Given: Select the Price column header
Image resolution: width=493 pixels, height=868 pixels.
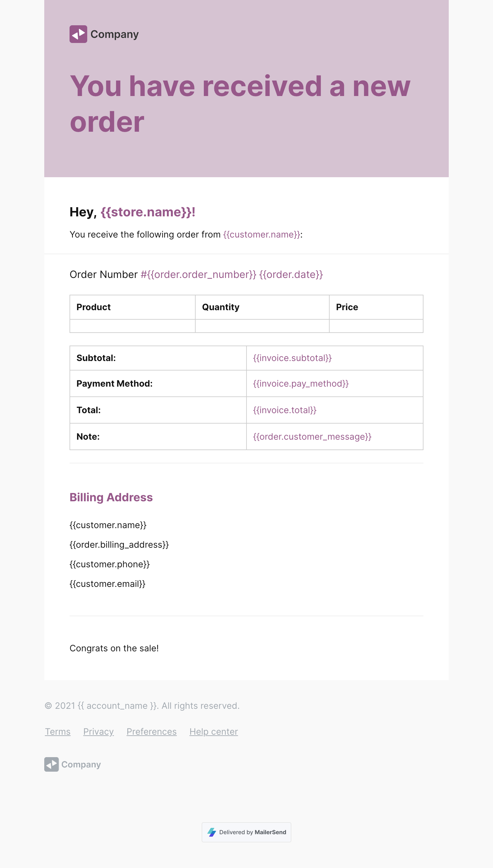Looking at the screenshot, I should point(347,307).
